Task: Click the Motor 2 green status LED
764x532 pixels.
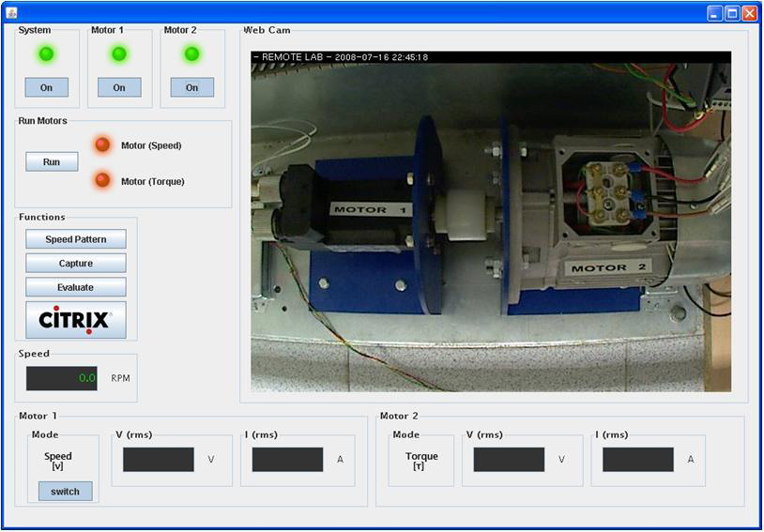Action: pos(191,54)
